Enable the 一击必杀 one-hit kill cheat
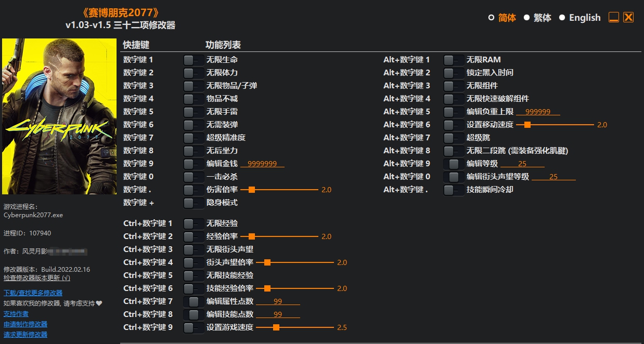Viewport: 644px width, 344px height. [x=193, y=176]
